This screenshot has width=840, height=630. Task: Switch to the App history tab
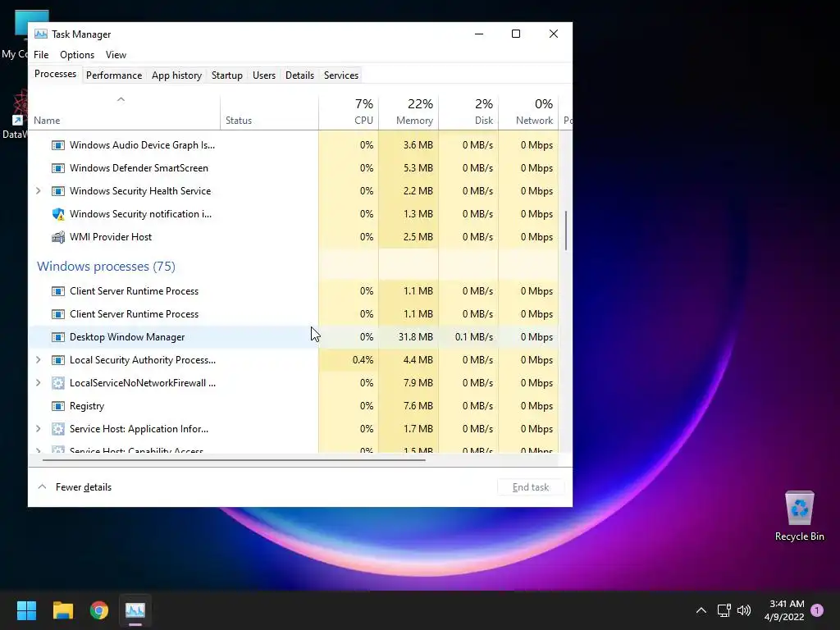tap(177, 75)
